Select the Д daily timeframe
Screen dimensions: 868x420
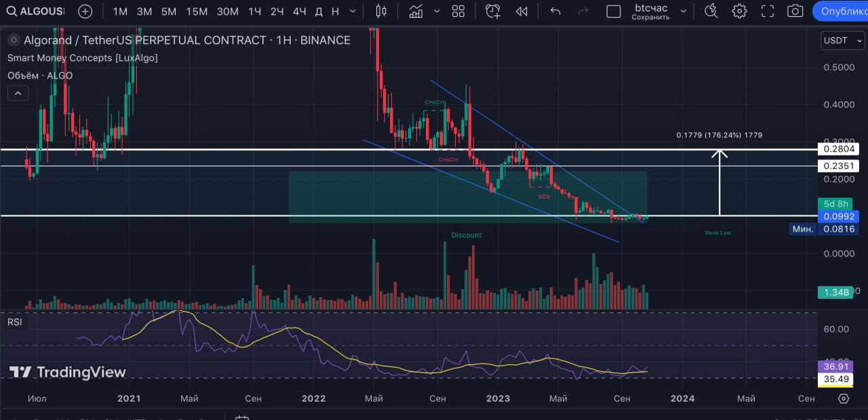pos(318,12)
